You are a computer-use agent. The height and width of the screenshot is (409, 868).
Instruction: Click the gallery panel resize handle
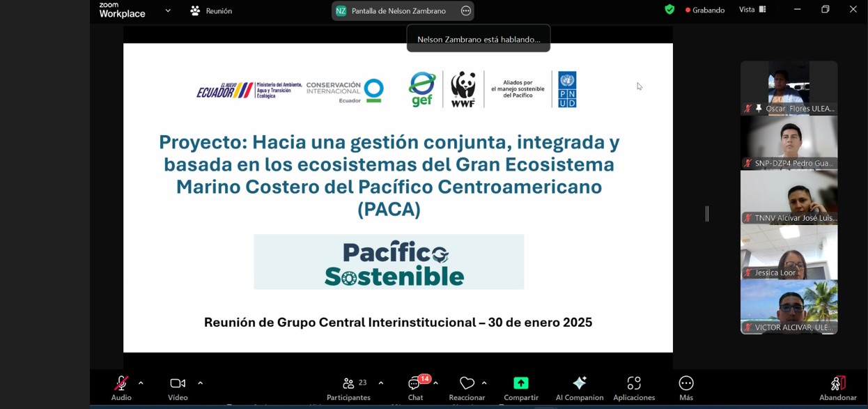click(707, 214)
